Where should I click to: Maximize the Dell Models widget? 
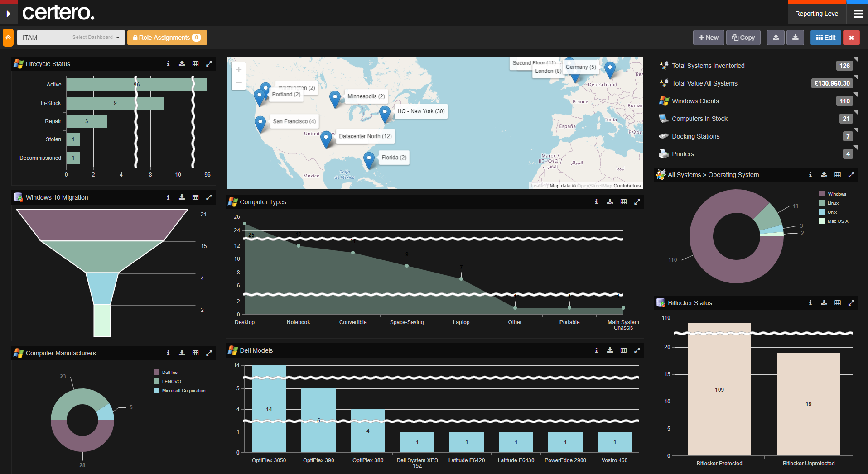click(x=637, y=350)
